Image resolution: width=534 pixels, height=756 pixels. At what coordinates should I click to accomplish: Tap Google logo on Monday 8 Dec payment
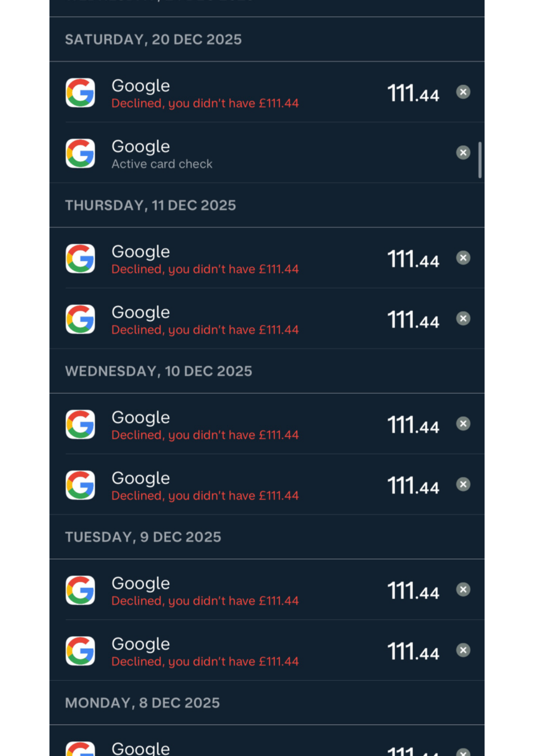[x=80, y=749]
